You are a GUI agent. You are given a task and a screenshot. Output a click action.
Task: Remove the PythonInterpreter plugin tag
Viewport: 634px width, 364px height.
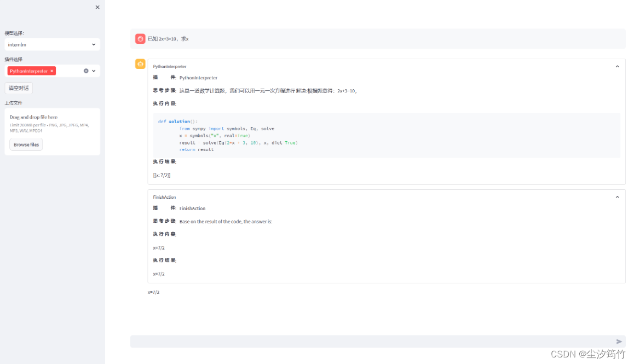click(52, 71)
